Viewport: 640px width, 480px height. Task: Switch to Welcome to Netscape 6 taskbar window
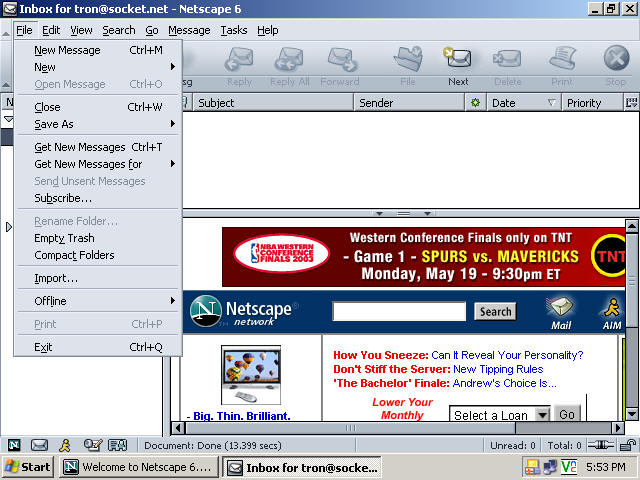click(x=138, y=467)
